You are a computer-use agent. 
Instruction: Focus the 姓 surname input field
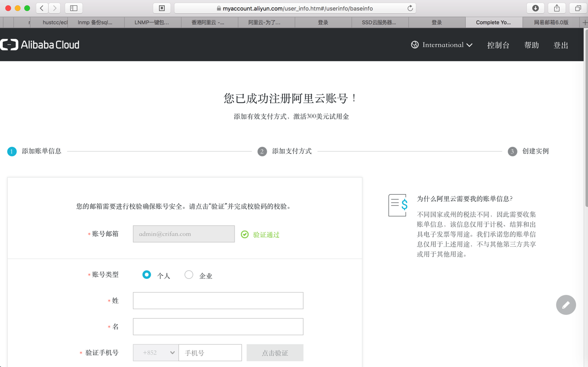[218, 301]
